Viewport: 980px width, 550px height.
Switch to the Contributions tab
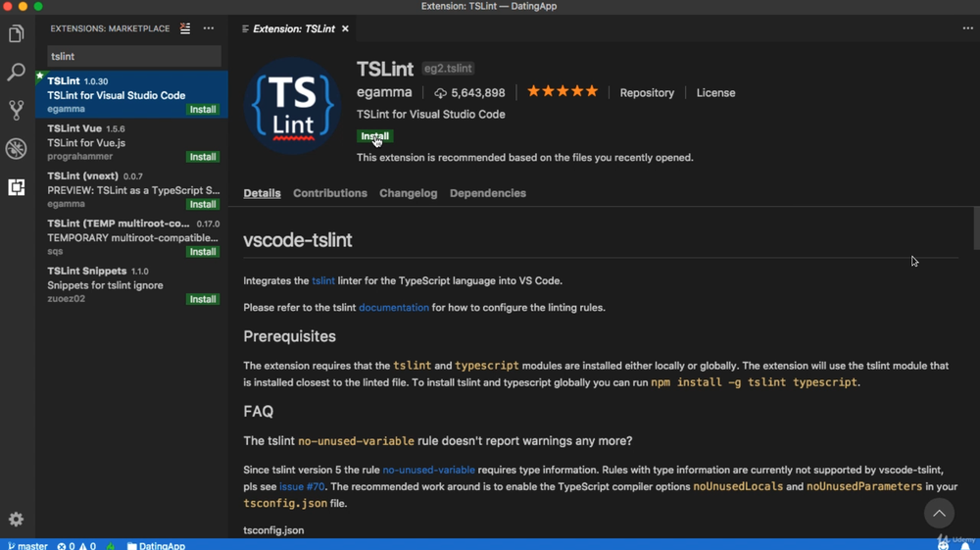click(x=330, y=193)
